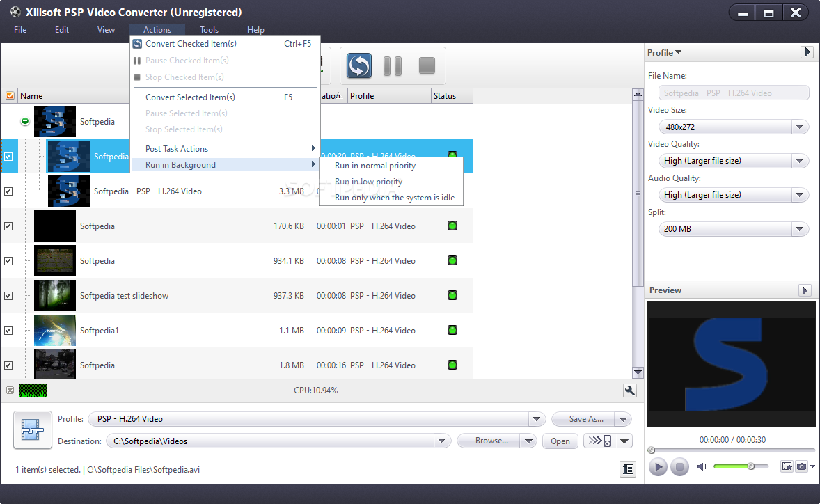Click the Stop toolbar button
This screenshot has height=504, width=820.
tap(427, 66)
